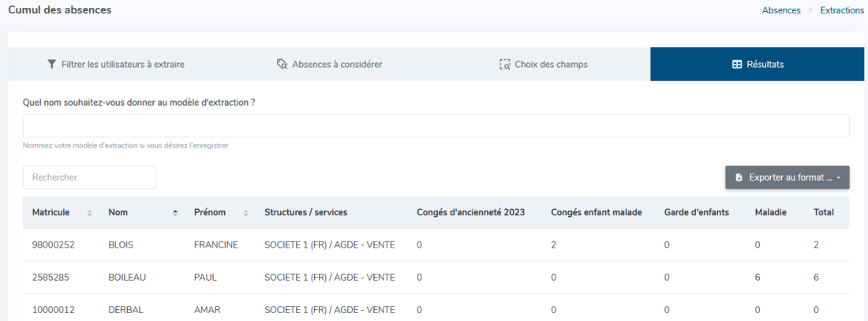Click the table icon in the Résultats tab
The image size is (868, 321).
(737, 64)
